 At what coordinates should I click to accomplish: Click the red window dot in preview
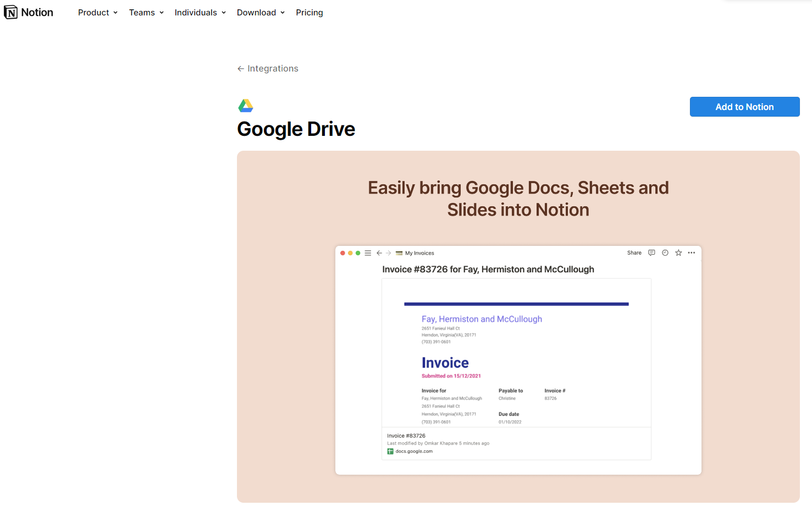pos(343,253)
